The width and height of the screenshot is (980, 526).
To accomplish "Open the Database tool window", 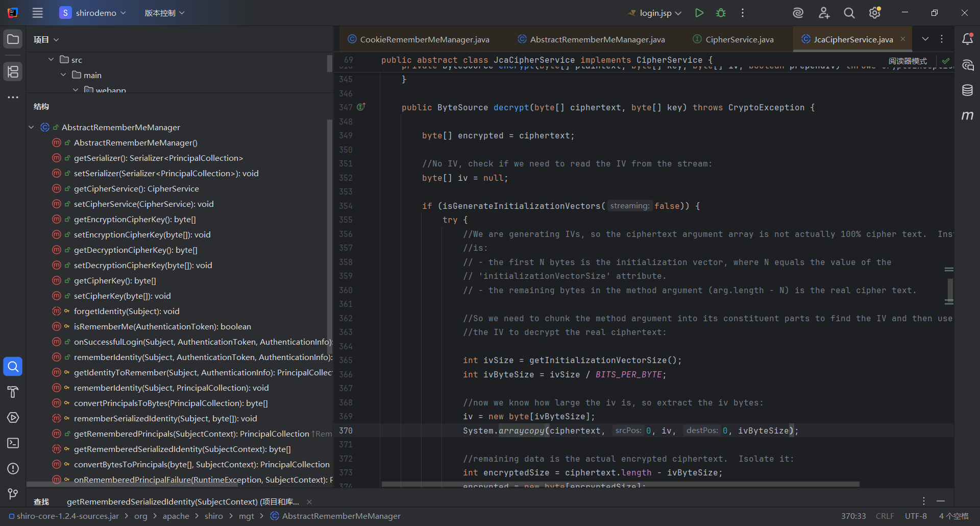I will point(967,90).
